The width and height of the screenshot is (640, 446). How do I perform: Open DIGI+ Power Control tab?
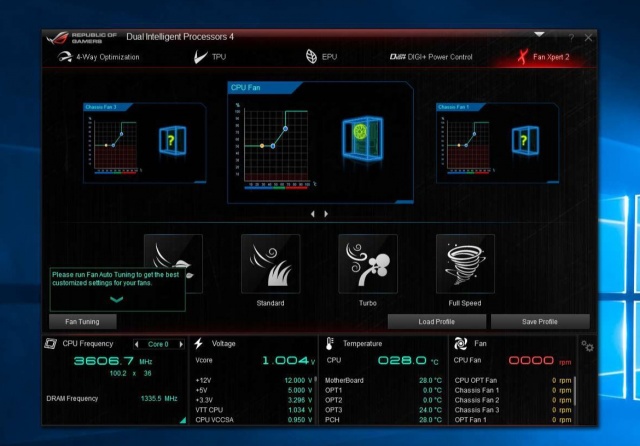click(x=431, y=57)
